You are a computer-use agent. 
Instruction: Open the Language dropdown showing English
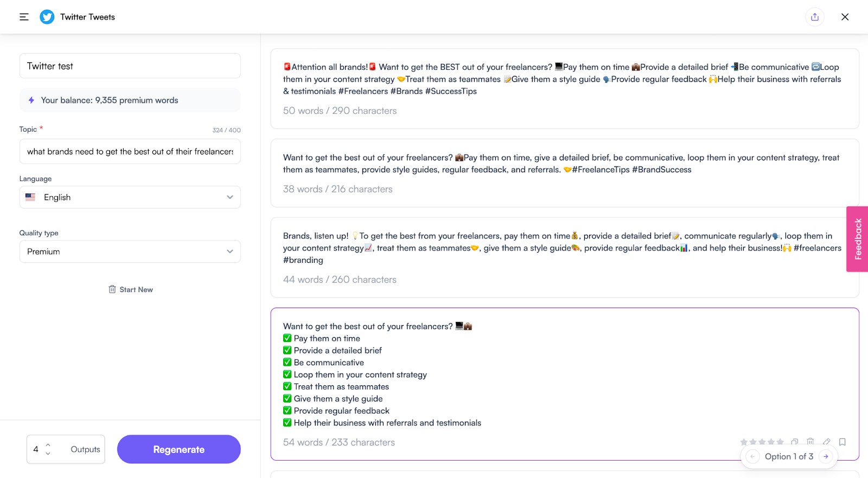[x=130, y=197]
